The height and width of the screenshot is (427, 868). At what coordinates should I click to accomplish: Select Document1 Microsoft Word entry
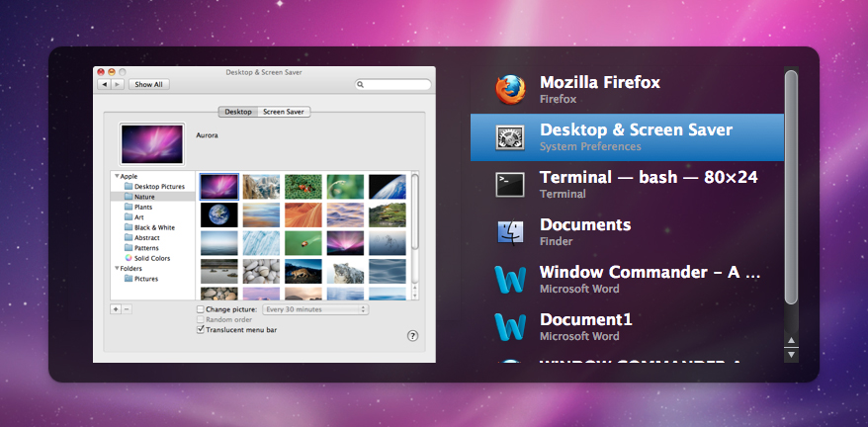[x=627, y=327]
